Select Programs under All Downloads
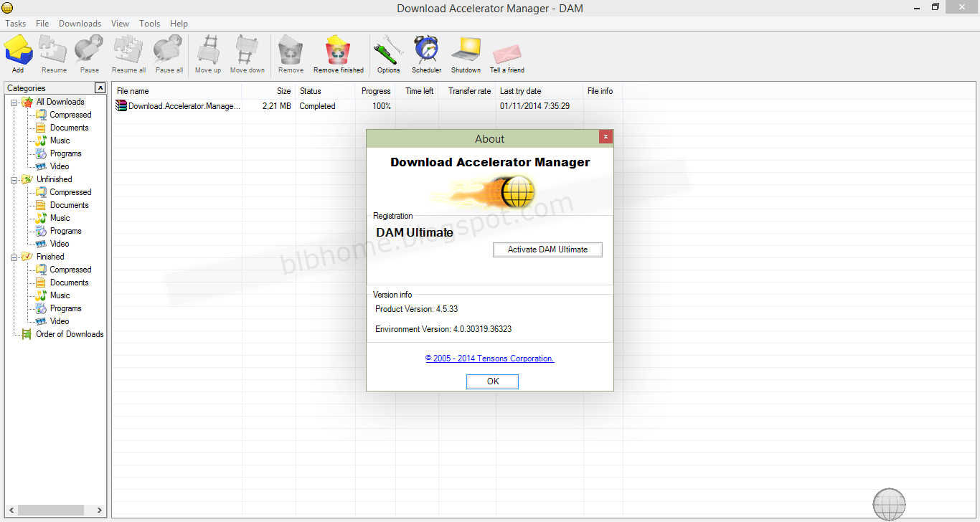980x522 pixels. click(x=65, y=153)
